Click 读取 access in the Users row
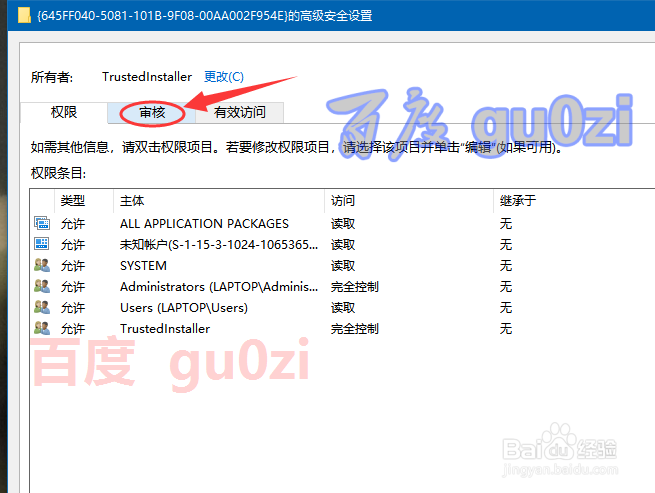This screenshot has height=493, width=655. 343,308
